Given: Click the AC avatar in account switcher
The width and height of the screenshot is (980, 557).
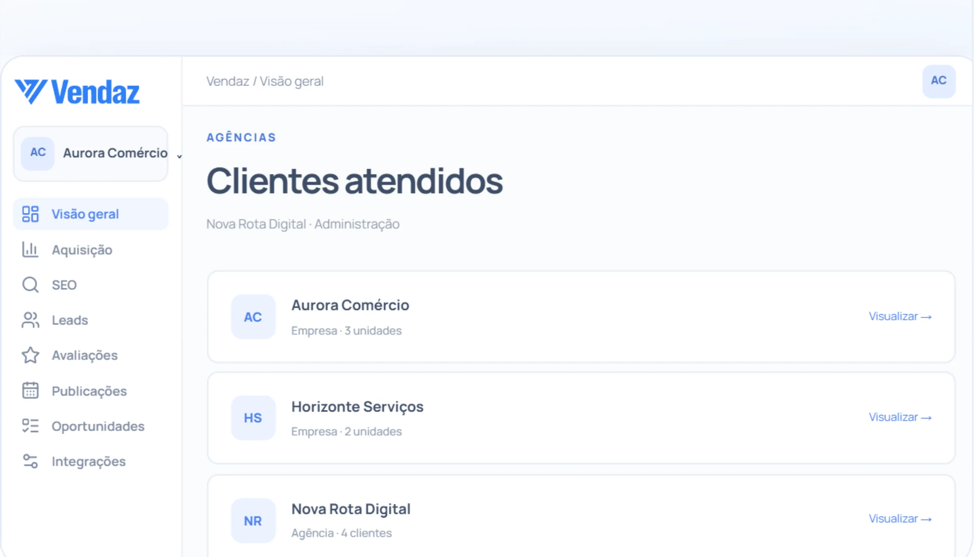Looking at the screenshot, I should 38,153.
